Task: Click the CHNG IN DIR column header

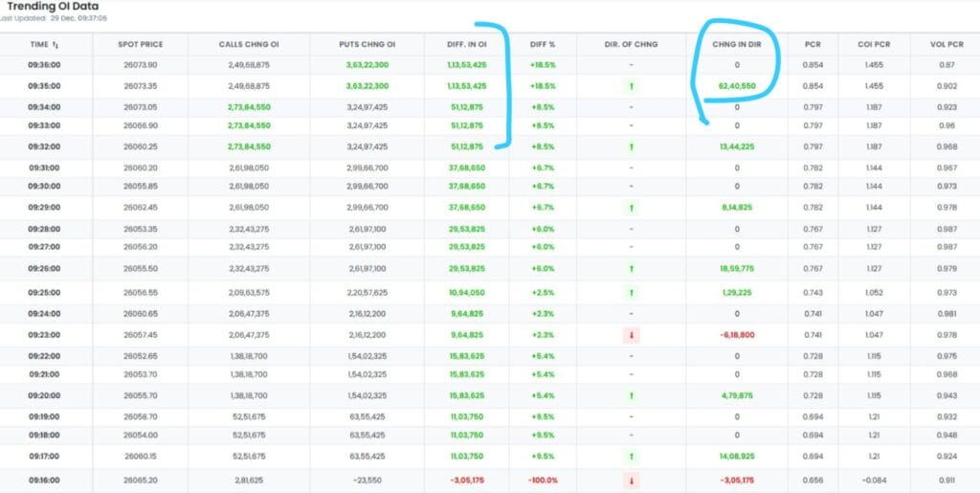Action: click(736, 45)
